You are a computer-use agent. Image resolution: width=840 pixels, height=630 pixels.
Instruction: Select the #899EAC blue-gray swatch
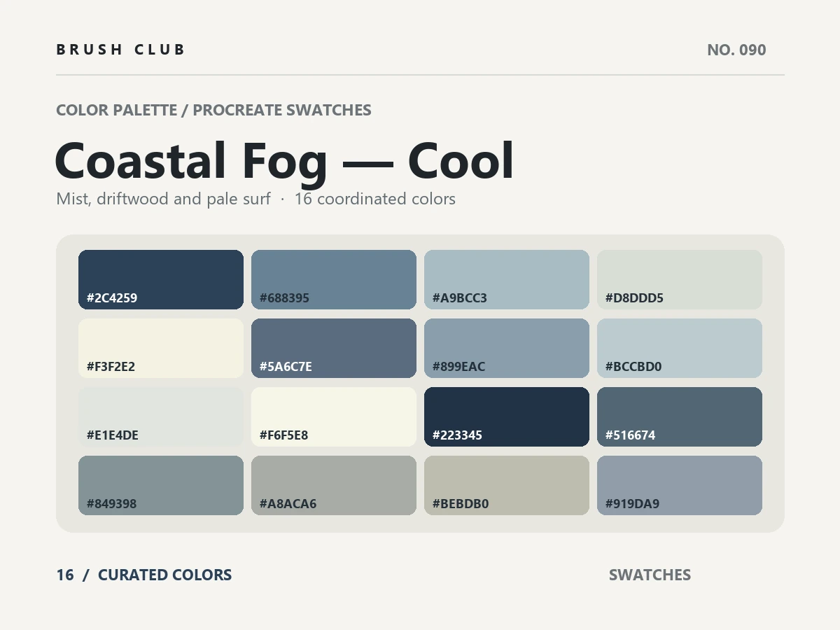[x=507, y=348]
